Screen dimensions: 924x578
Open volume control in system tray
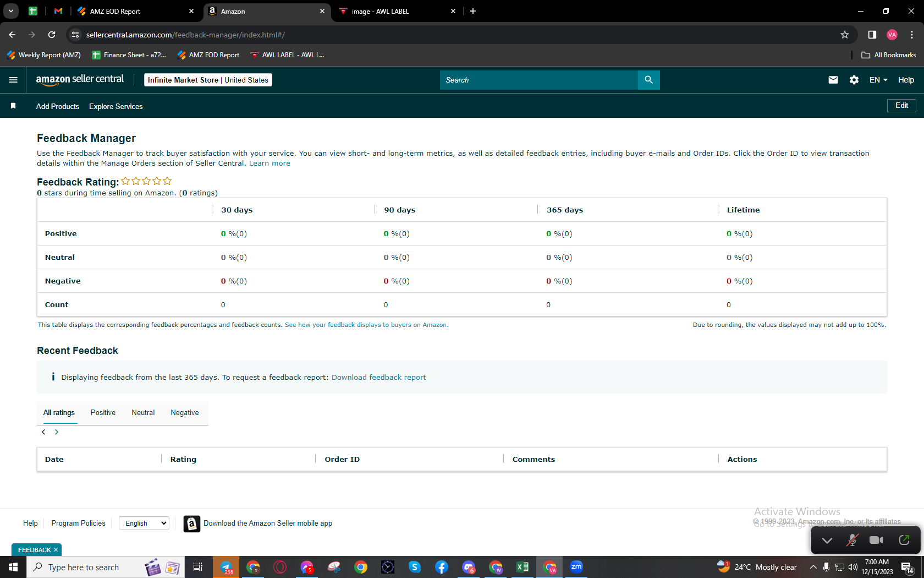coord(853,567)
